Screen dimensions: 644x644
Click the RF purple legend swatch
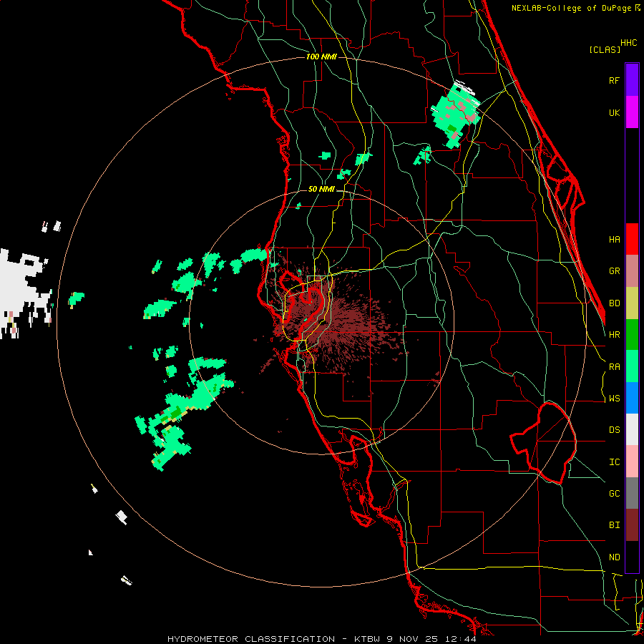632,80
